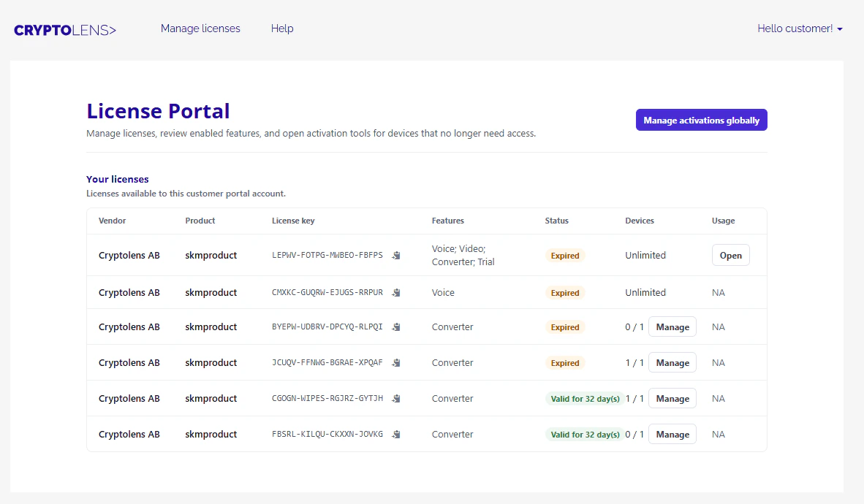Copy the CGOGN-WIPES-RGJRZ-GYTJH license key
The height and width of the screenshot is (504, 864).
(x=396, y=399)
